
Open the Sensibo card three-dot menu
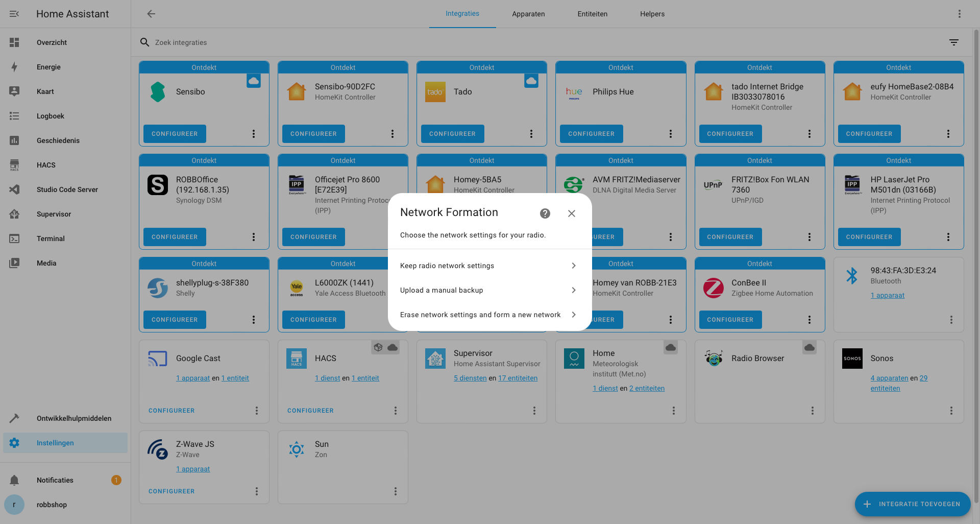(254, 134)
